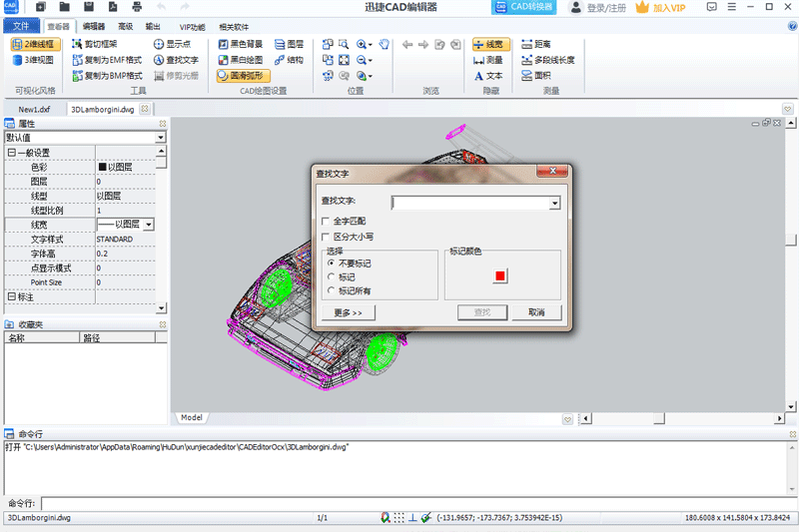Open the 默认值 properties dropdown
799x532 pixels.
click(161, 138)
